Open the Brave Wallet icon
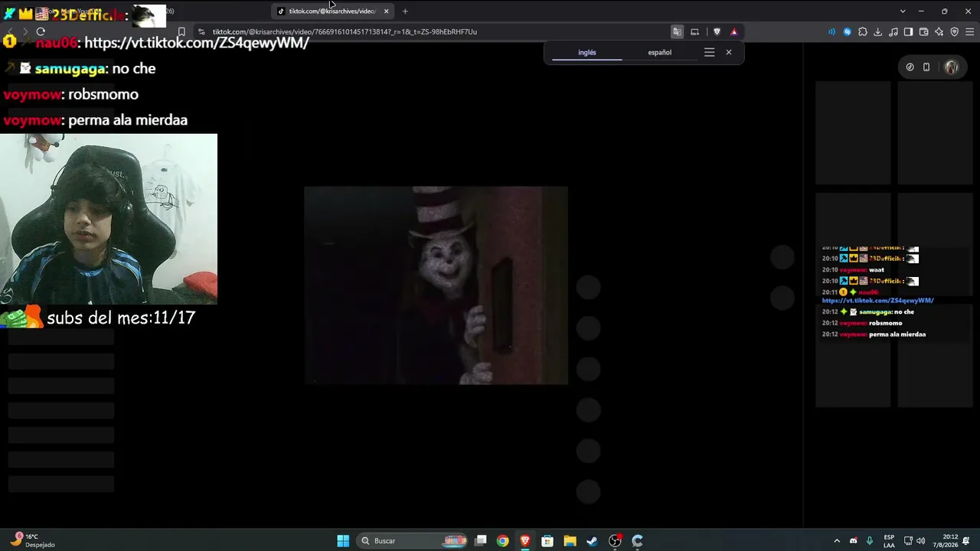 pos(923,31)
